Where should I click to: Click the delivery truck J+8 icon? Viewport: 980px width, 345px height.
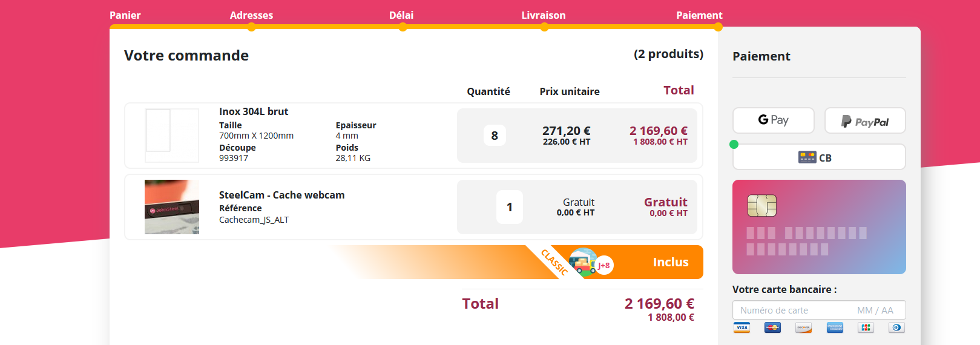[591, 263]
